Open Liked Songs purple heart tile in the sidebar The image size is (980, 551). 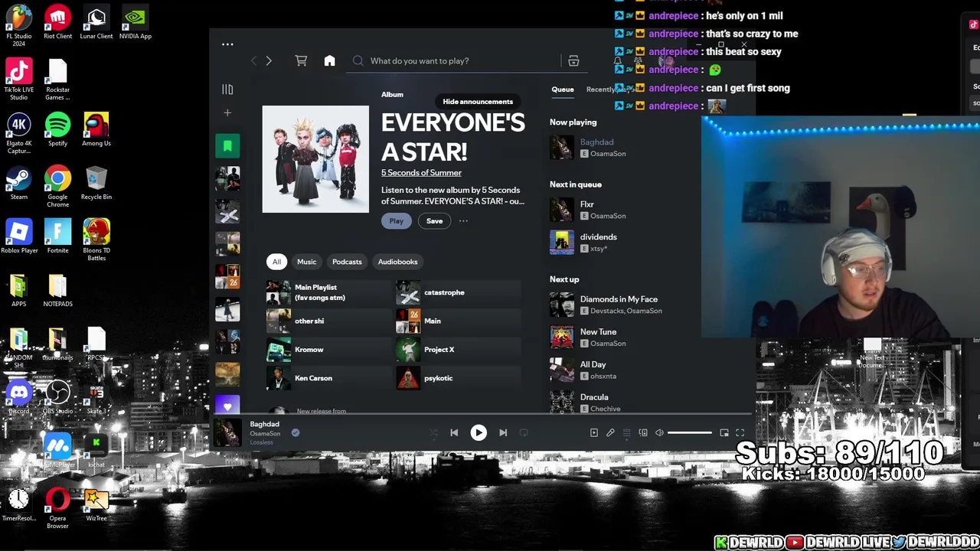pyautogui.click(x=227, y=406)
